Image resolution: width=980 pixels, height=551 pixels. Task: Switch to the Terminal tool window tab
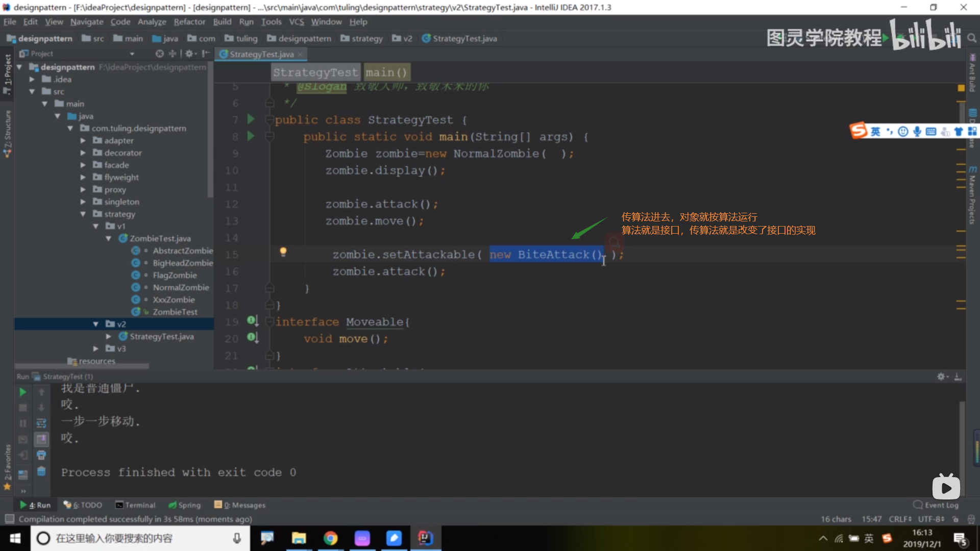pos(135,505)
